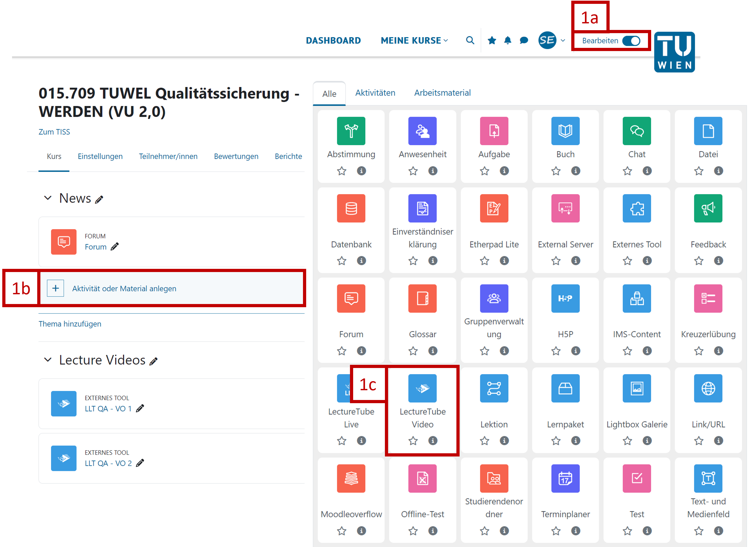Pick the Aufgabe activity icon
This screenshot has width=756, height=547.
point(494,131)
